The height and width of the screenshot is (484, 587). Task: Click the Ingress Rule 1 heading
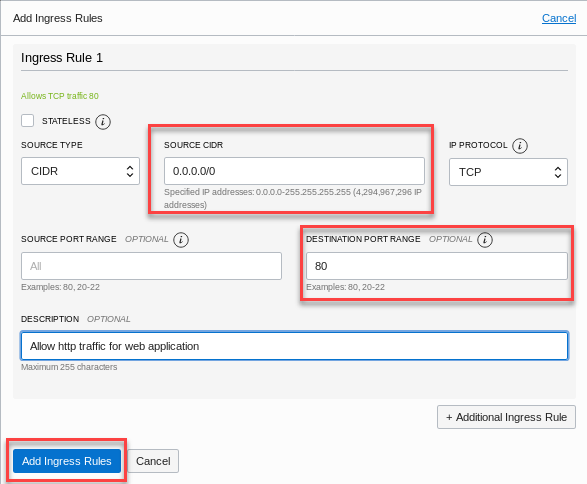tap(62, 58)
